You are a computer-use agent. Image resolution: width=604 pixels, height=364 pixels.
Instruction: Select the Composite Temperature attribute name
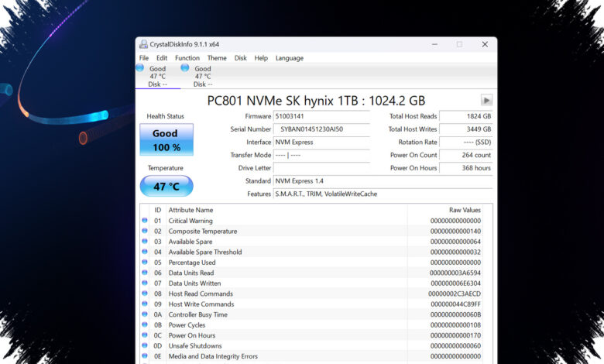(203, 231)
